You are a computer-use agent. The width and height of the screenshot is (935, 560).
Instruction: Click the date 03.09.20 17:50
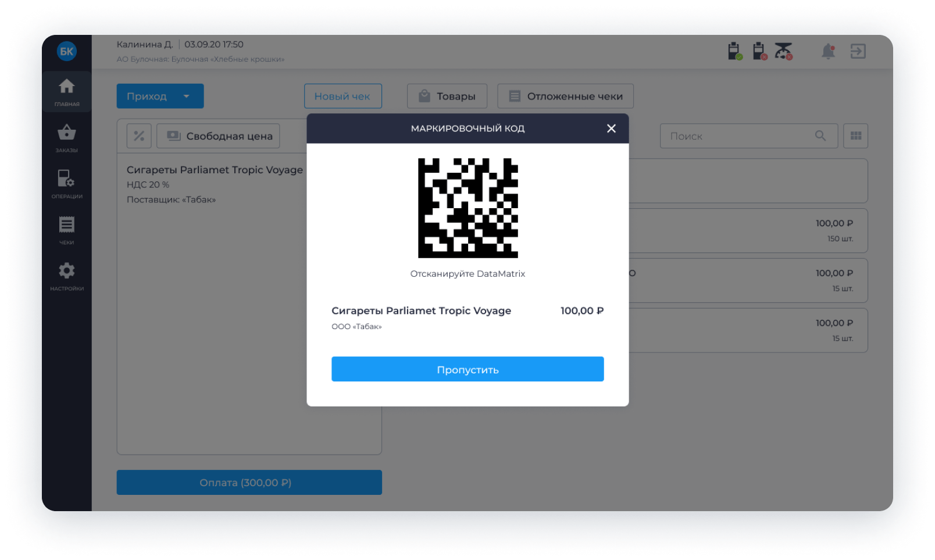coord(214,44)
